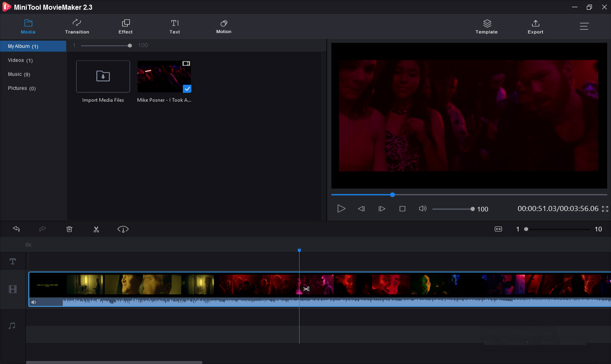Select the Mike Posner video thumbnail
The image size is (611, 364).
(x=164, y=76)
